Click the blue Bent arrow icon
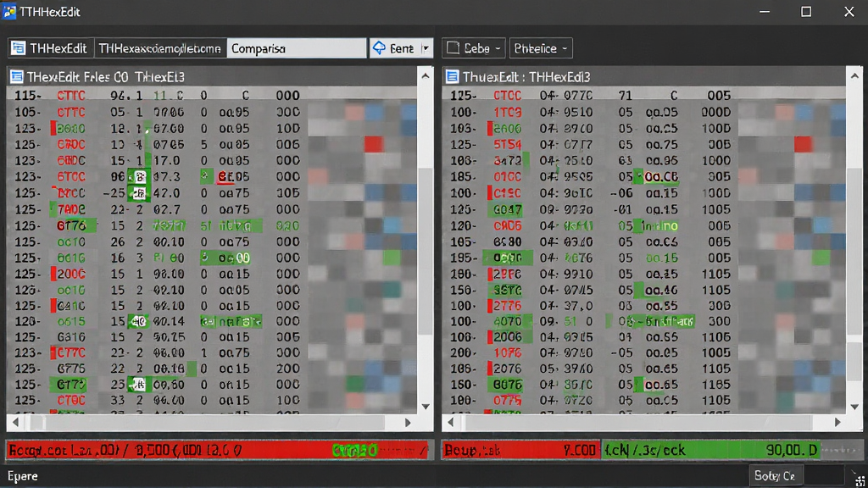The width and height of the screenshot is (868, 488). 379,48
